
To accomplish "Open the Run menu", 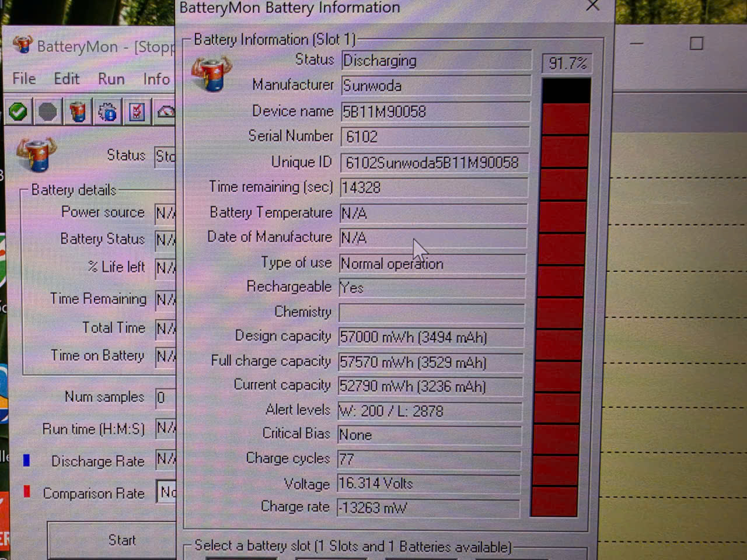I will pyautogui.click(x=111, y=79).
